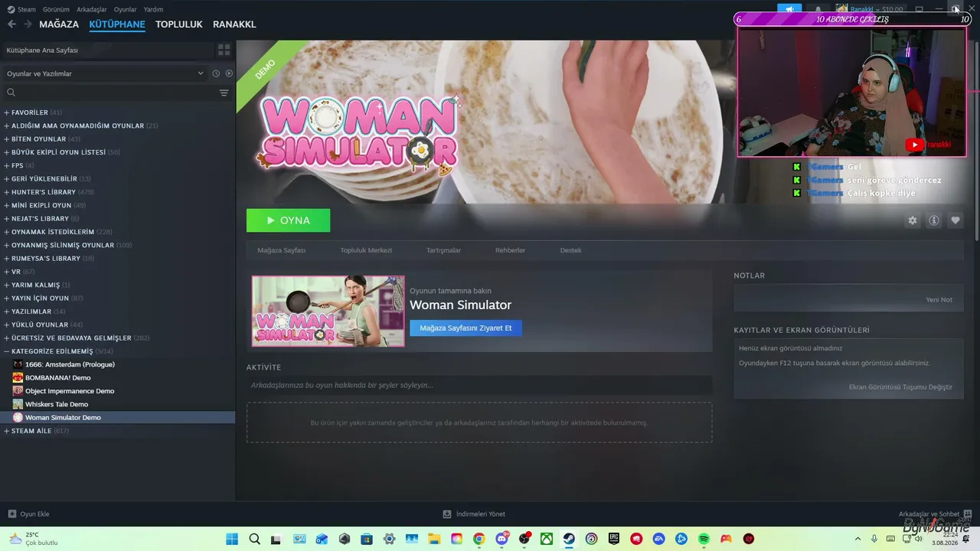Open the Görünüm menu

point(57,9)
